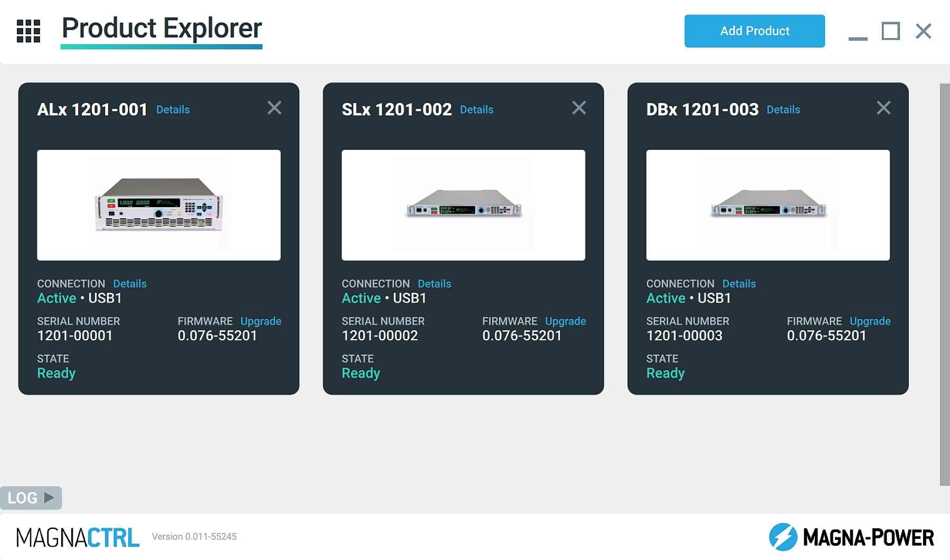Click the SLx 1201-002 card title
This screenshot has width=950, height=560.
(x=396, y=109)
